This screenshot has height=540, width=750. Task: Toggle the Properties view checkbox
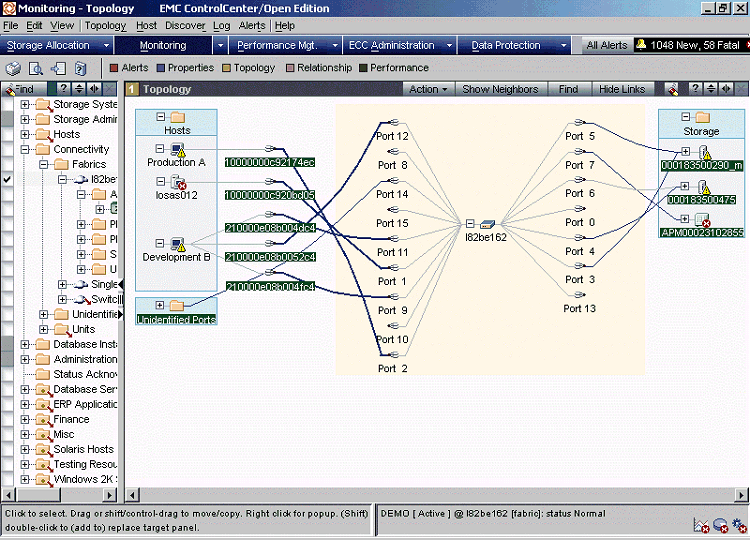coord(161,68)
